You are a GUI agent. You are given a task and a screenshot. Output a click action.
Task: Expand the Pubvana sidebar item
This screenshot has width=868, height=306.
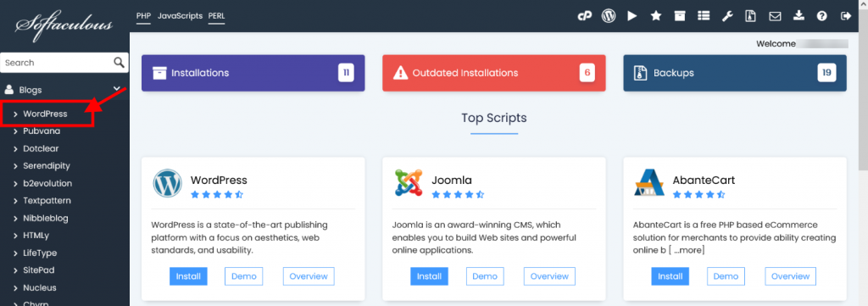click(x=42, y=131)
